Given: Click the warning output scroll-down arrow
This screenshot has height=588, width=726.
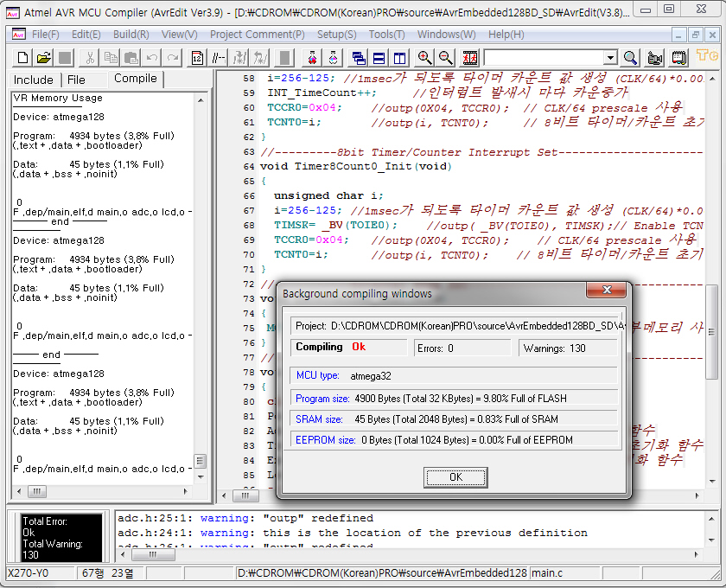Looking at the screenshot, I should 711,540.
